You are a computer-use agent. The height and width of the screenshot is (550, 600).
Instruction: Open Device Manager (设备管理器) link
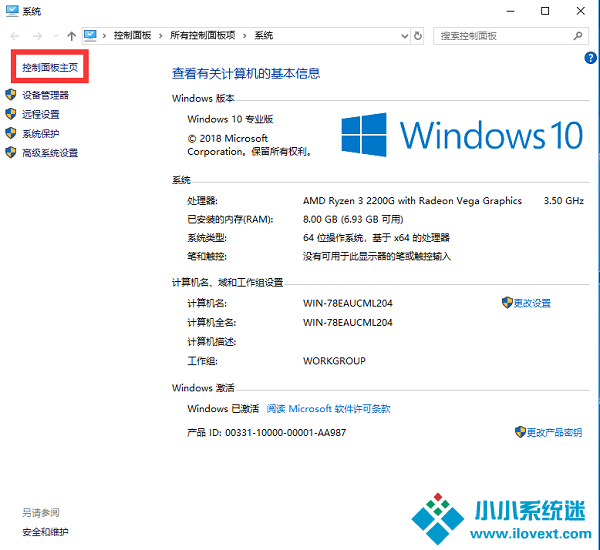pyautogui.click(x=46, y=95)
